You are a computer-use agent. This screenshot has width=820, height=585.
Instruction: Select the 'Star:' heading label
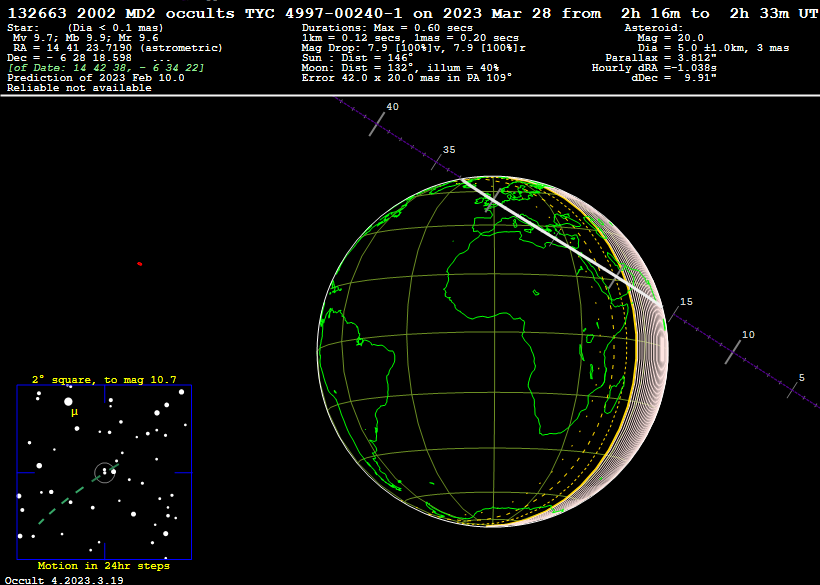(x=23, y=28)
